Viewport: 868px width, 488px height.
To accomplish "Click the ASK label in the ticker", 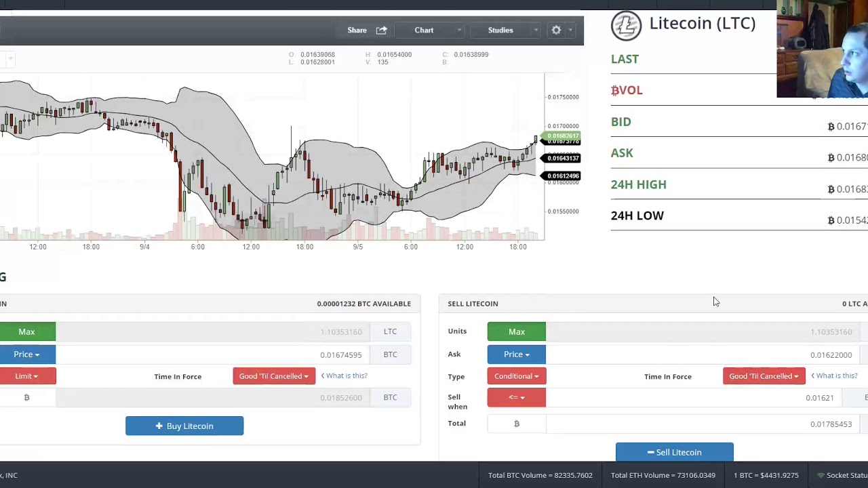I will 622,153.
